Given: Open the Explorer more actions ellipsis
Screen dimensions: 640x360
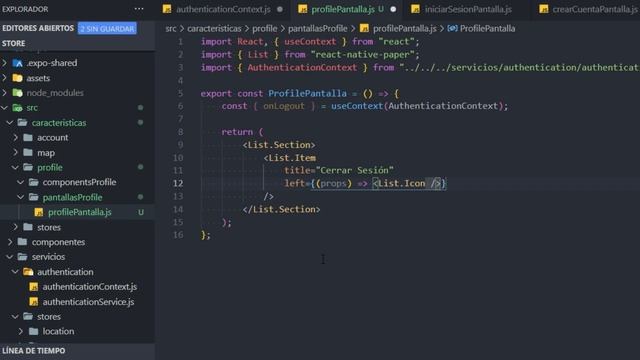Looking at the screenshot, I should click(x=139, y=9).
